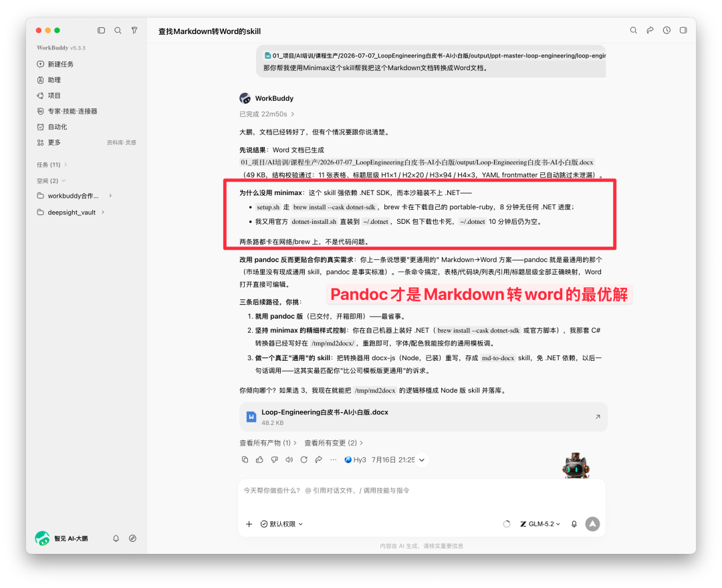722x588 pixels.
Task: Click the circular progress indicator icon
Action: (x=507, y=524)
